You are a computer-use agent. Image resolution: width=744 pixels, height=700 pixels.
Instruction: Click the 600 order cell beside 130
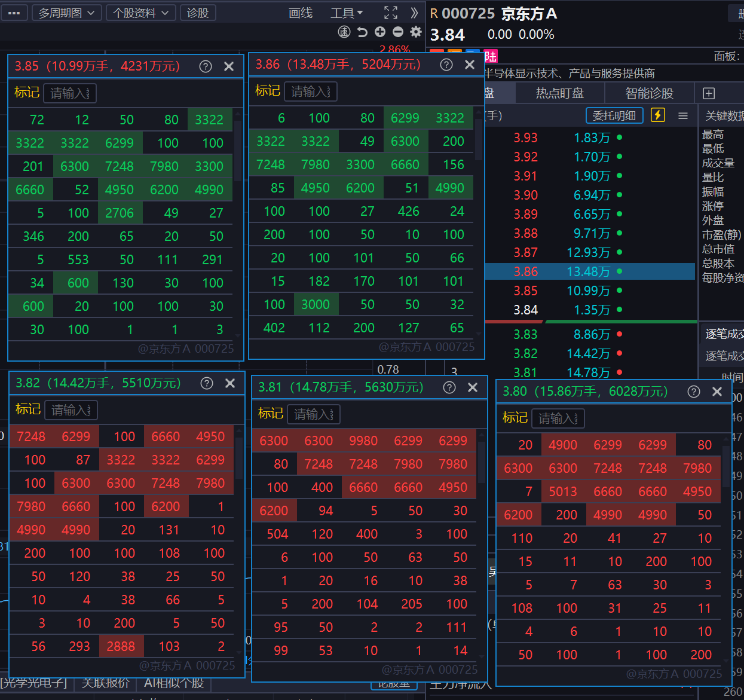coord(75,283)
